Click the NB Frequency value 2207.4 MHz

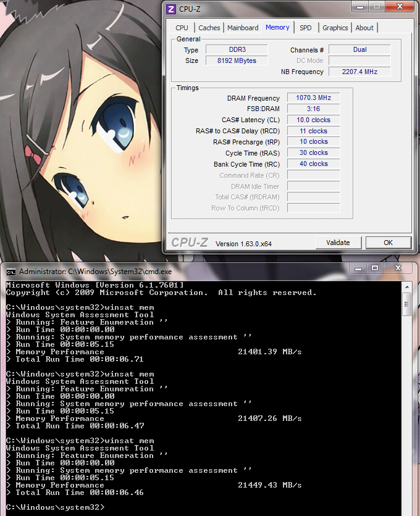pyautogui.click(x=359, y=72)
